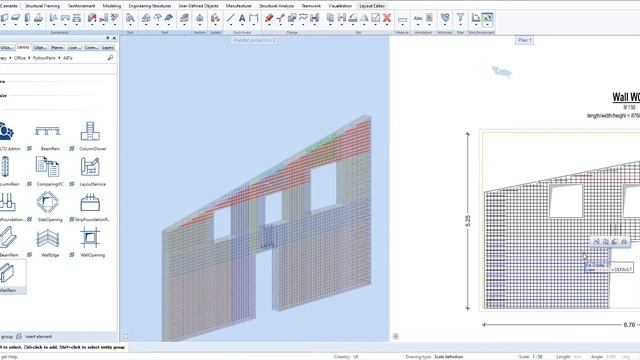The width and height of the screenshot is (640, 360).
Task: Switch to the Objects palette tab
Action: point(40,47)
